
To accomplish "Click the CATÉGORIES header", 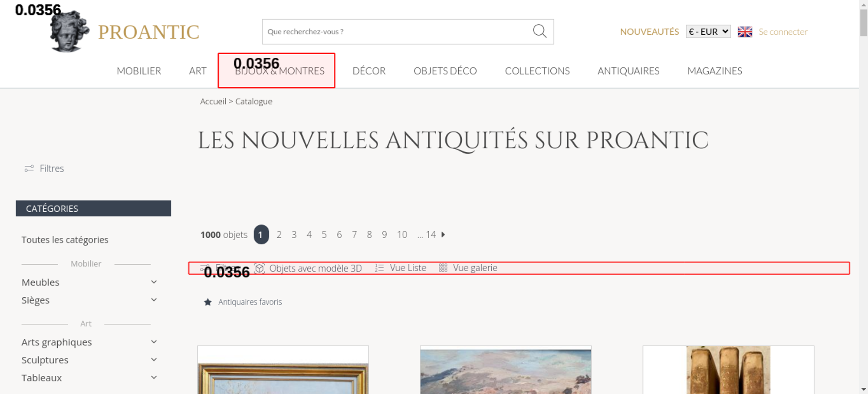I will [93, 208].
